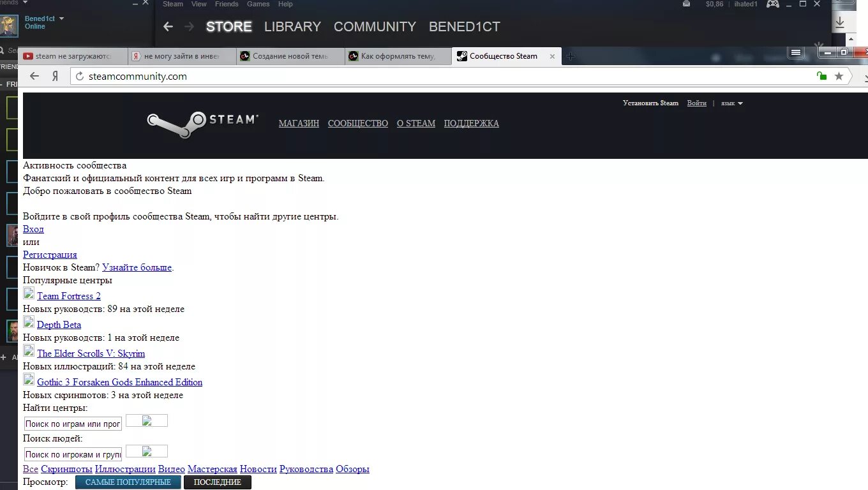Open the View menu in Steam client
Image resolution: width=868 pixels, height=490 pixels.
click(x=199, y=4)
